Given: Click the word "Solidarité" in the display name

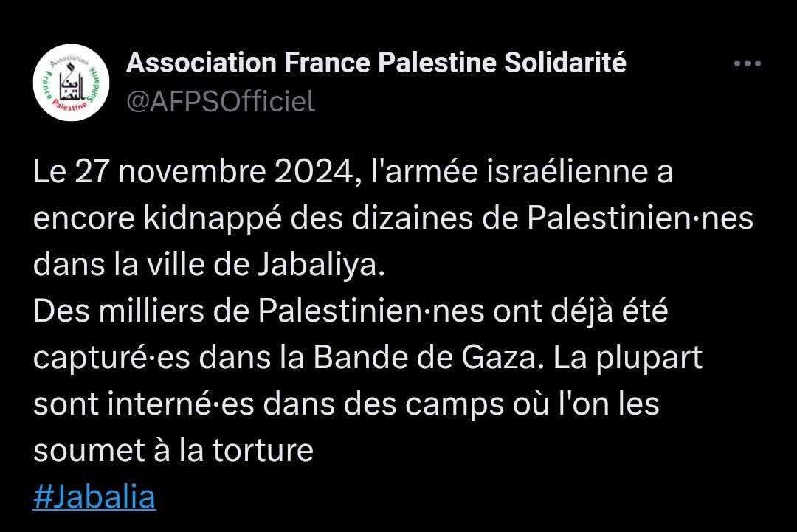Looking at the screenshot, I should point(565,63).
